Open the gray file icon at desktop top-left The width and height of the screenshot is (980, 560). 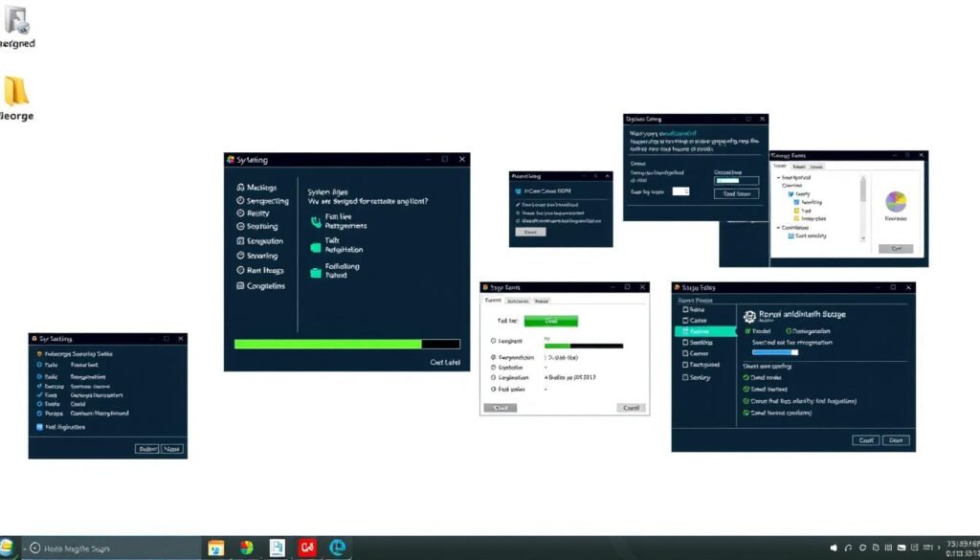click(17, 19)
